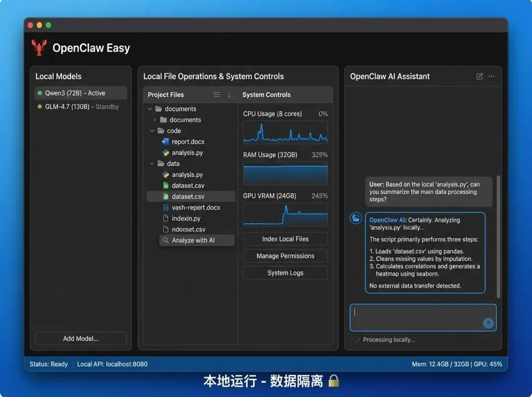Click the document icon beside vash-repert.docx
The image size is (532, 397).
pyautogui.click(x=166, y=207)
